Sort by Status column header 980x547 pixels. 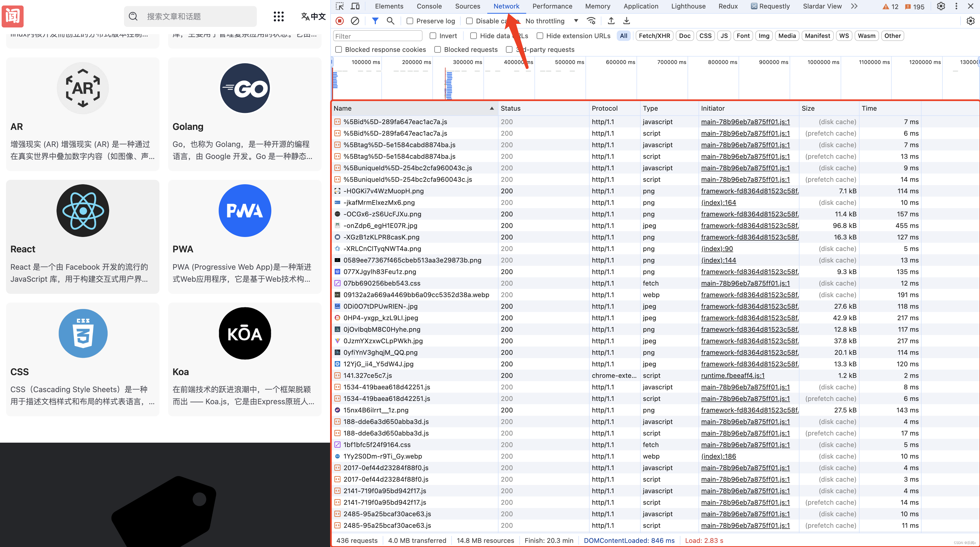coord(543,108)
